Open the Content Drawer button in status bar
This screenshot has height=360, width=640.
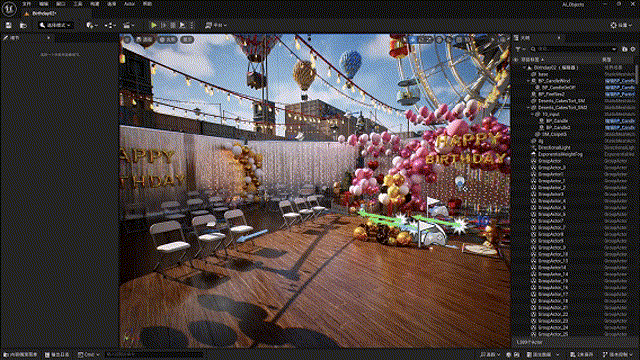[x=20, y=355]
